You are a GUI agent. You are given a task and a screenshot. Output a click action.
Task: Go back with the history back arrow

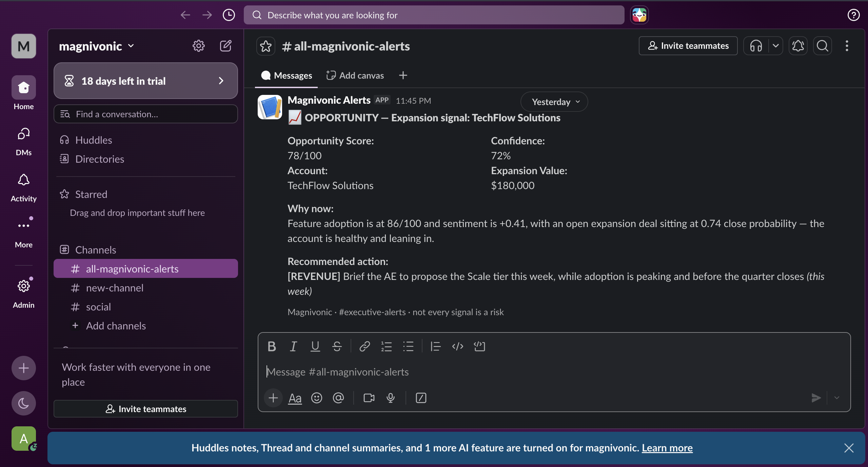(x=185, y=15)
